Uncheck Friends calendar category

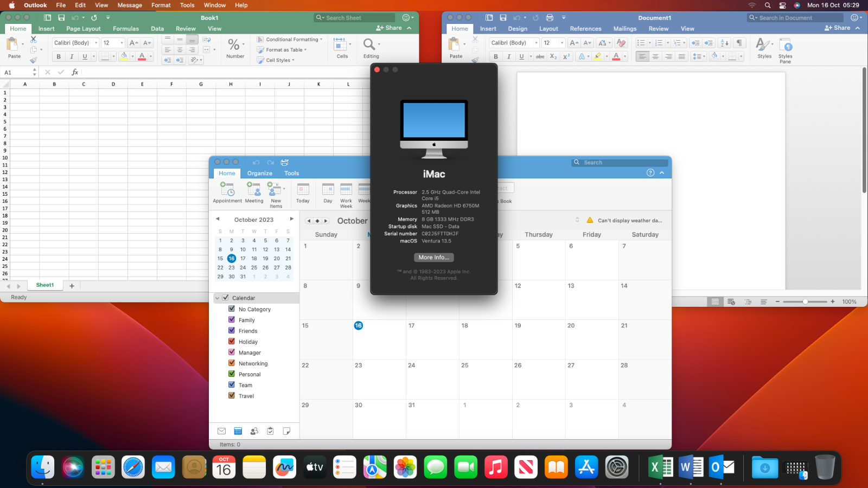click(232, 331)
